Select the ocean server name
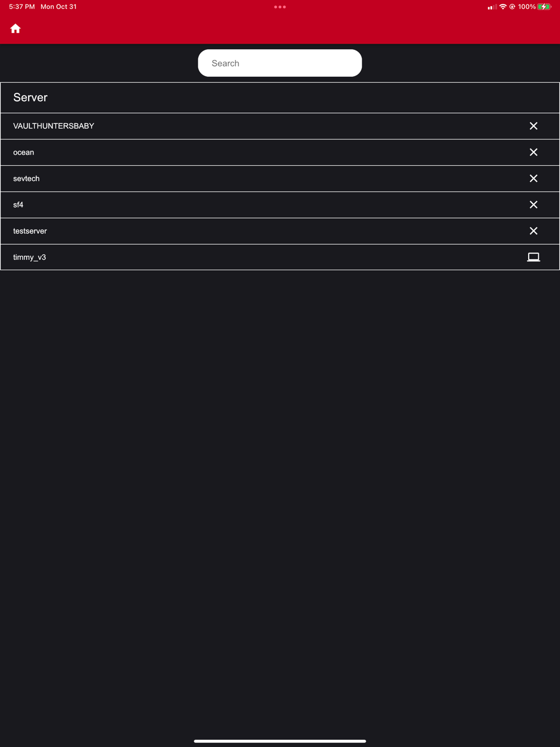Image resolution: width=560 pixels, height=747 pixels. [24, 152]
